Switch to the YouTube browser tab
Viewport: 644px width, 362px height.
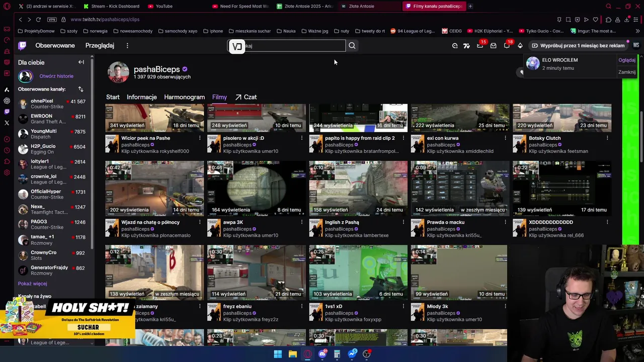pos(164,6)
